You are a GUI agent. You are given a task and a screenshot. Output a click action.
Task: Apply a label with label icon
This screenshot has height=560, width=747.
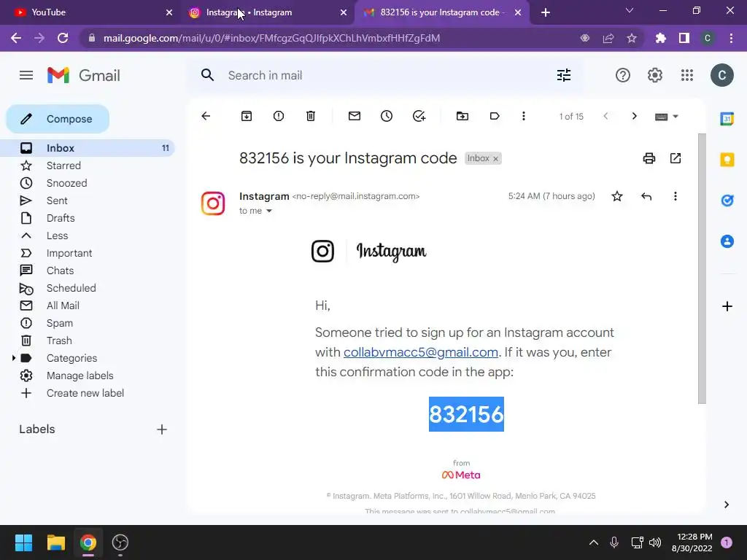[495, 116]
